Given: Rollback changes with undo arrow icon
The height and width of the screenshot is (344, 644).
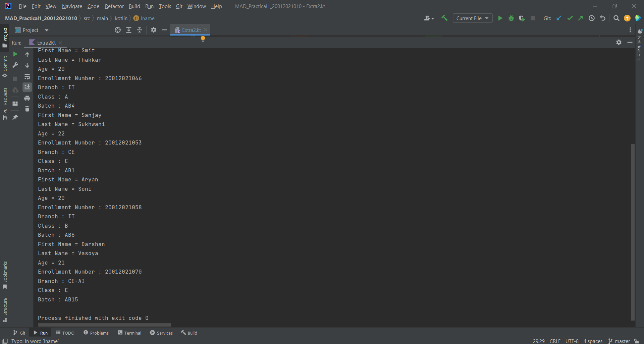Looking at the screenshot, I should click(x=603, y=18).
